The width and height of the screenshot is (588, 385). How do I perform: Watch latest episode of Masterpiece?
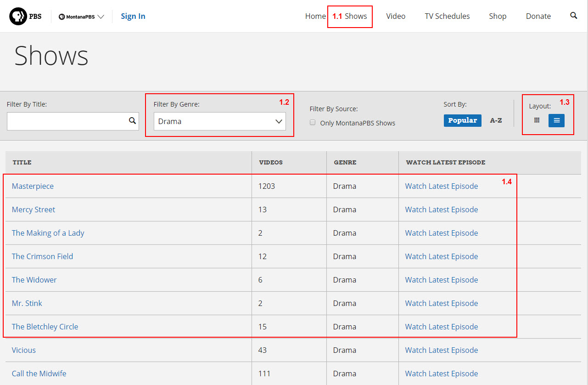point(442,186)
